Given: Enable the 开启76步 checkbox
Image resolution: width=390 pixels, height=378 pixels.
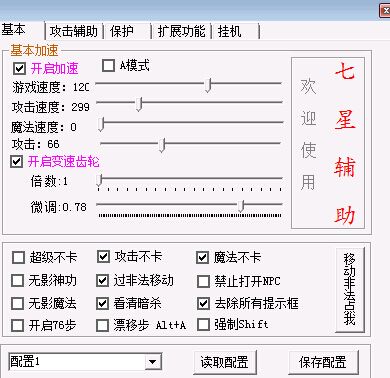Looking at the screenshot, I should click(x=17, y=325).
